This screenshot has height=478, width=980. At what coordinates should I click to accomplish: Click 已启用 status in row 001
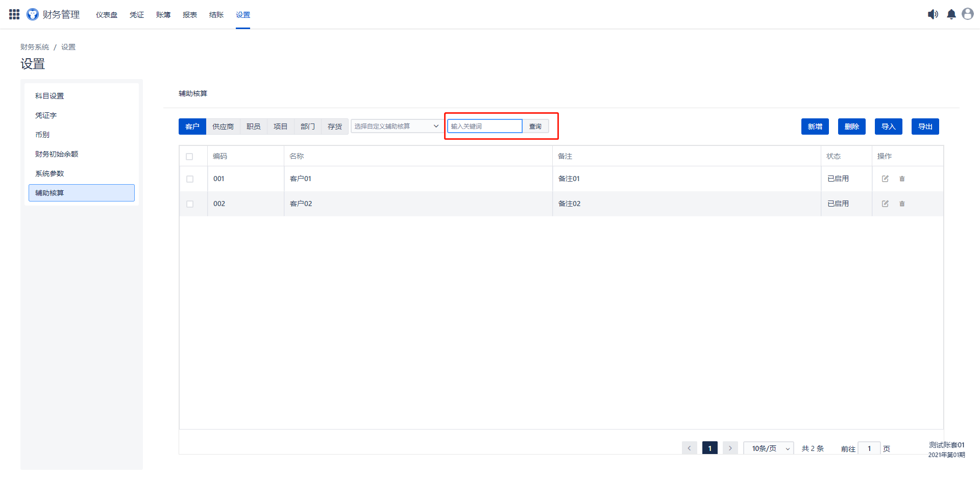point(838,179)
